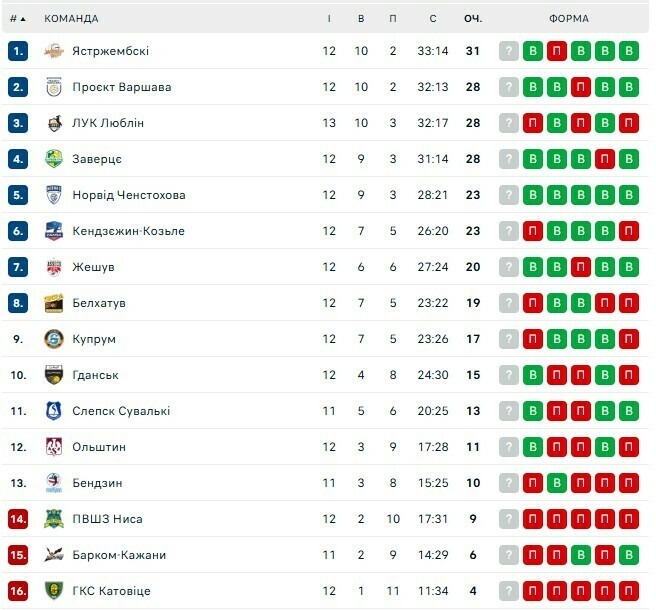Viewport: 656px width, 610px height.
Task: Click the Жешув team name
Action: [x=93, y=267]
